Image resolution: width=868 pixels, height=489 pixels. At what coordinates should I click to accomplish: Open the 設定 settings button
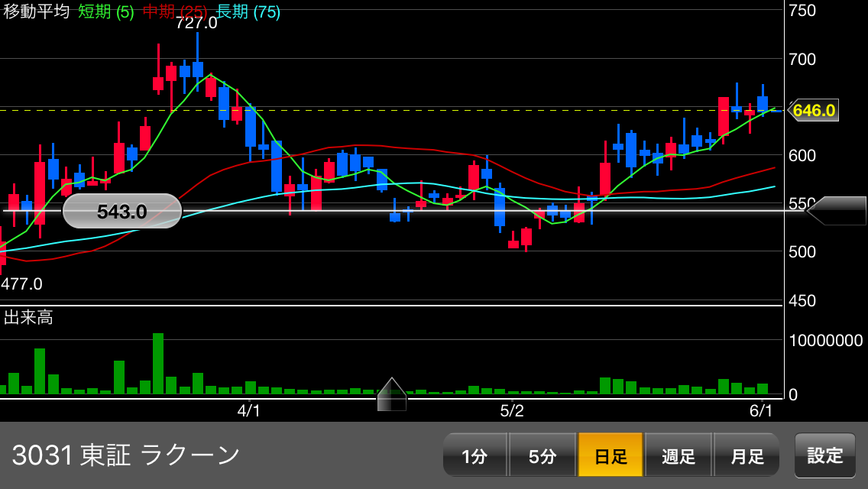coord(825,455)
